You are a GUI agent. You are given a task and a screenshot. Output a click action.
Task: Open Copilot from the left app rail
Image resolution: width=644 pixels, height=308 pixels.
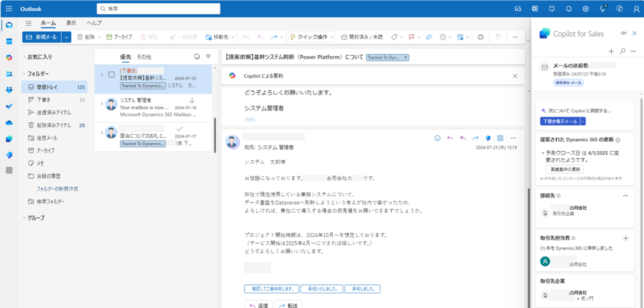coord(9,57)
